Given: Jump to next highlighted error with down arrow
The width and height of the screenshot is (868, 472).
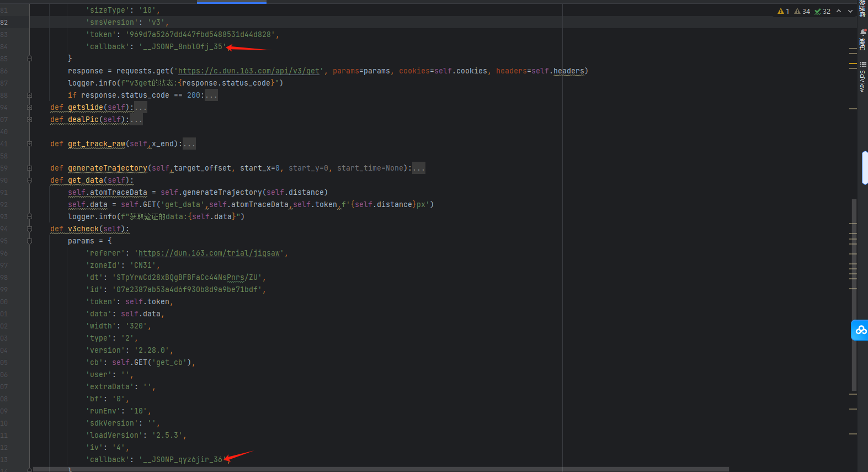Looking at the screenshot, I should coord(850,11).
